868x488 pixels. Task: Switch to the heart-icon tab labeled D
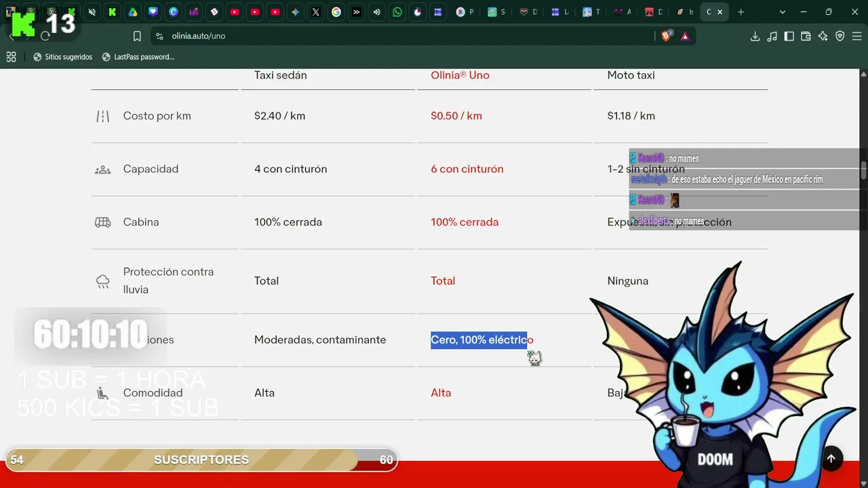528,12
